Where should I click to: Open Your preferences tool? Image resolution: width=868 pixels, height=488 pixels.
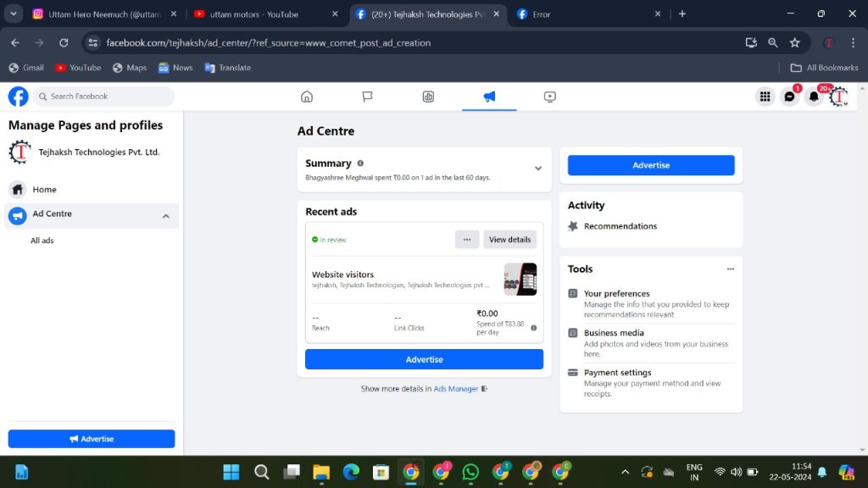click(x=651, y=303)
